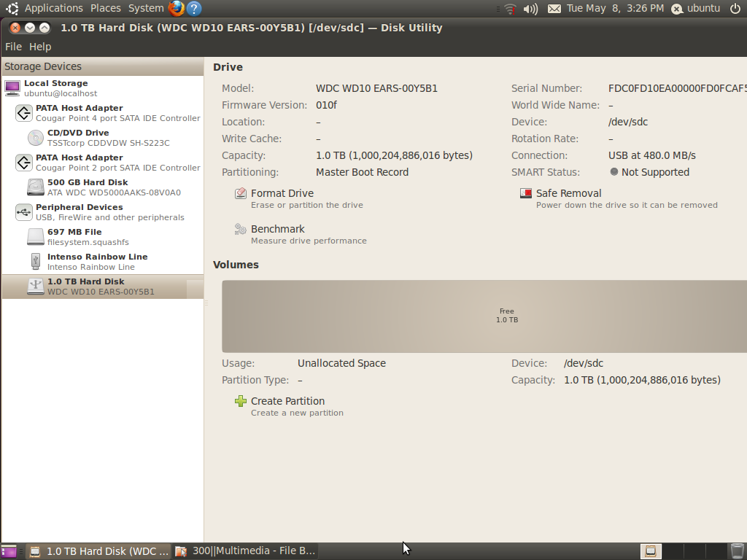Select the 1.0 TB Hard Disk icon

(35, 286)
